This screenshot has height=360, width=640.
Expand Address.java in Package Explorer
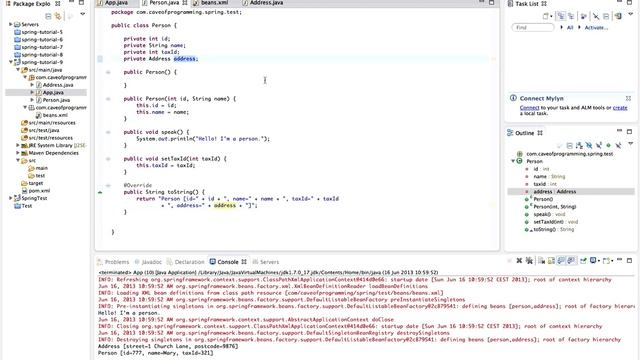[32, 85]
